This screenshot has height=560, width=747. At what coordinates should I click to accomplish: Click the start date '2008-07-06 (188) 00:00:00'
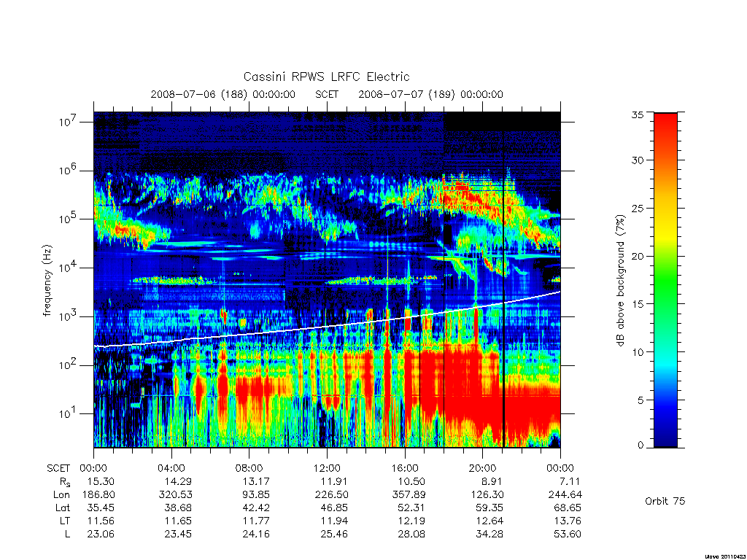click(x=223, y=94)
